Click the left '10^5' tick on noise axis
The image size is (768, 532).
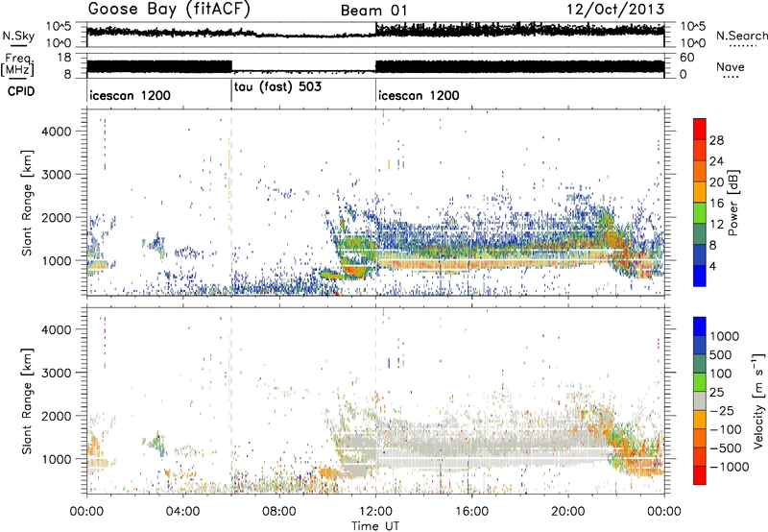[x=59, y=27]
